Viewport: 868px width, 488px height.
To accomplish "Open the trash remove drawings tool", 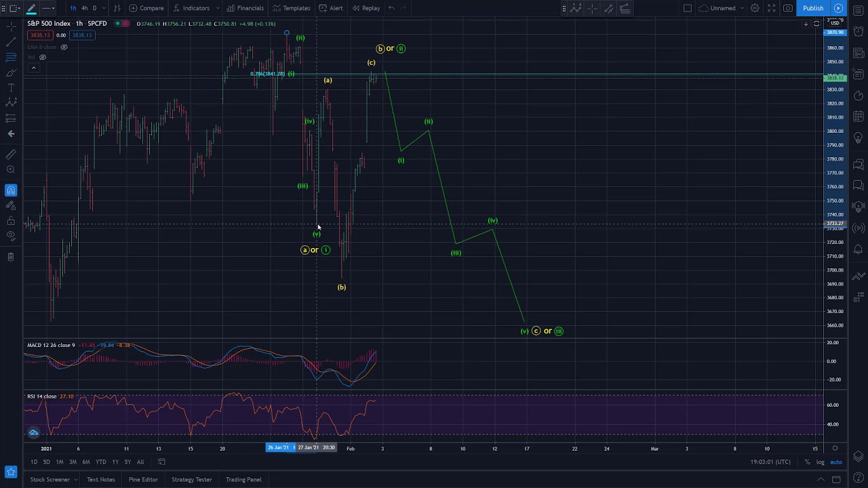I will (x=11, y=257).
